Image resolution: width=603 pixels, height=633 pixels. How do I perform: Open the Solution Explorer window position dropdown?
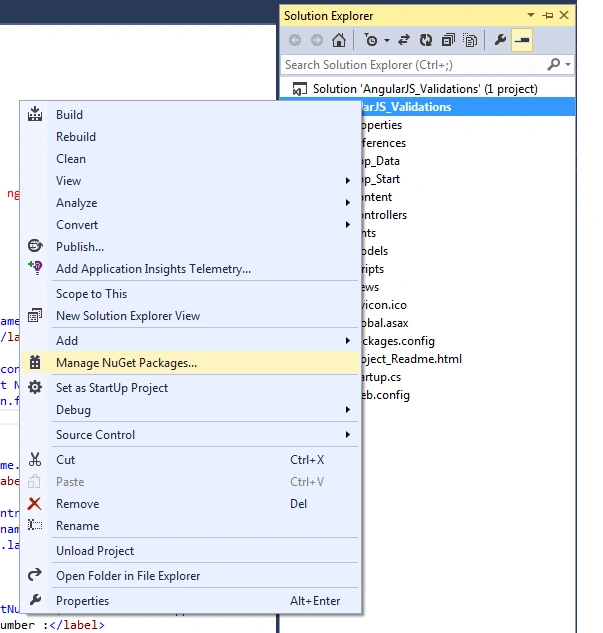tap(531, 15)
